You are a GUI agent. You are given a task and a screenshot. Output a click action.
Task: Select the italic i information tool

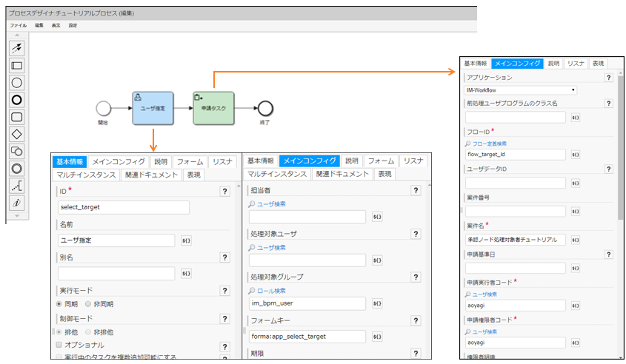coord(17,203)
